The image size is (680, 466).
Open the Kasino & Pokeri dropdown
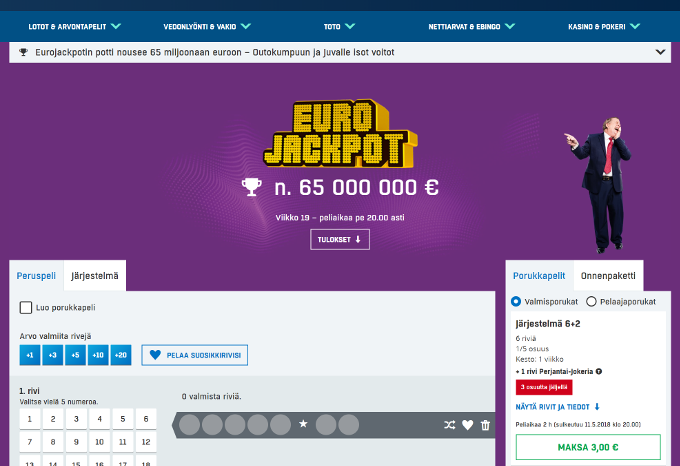(x=604, y=26)
